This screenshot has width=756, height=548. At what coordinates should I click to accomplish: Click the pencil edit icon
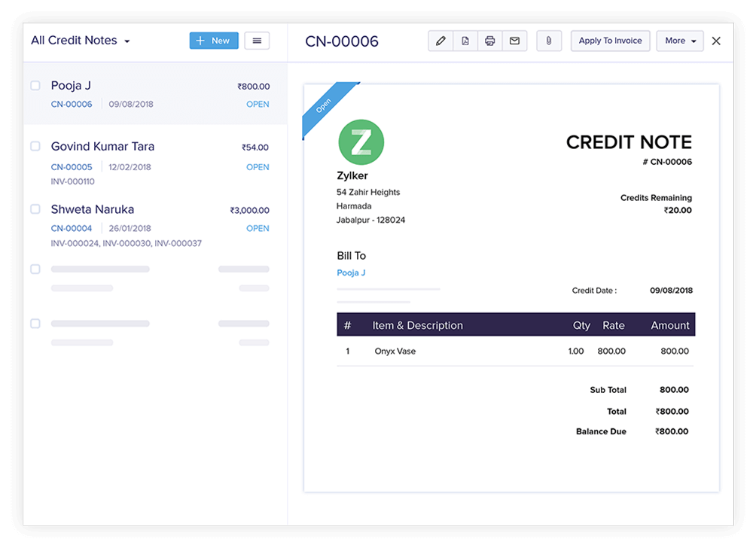click(x=440, y=41)
